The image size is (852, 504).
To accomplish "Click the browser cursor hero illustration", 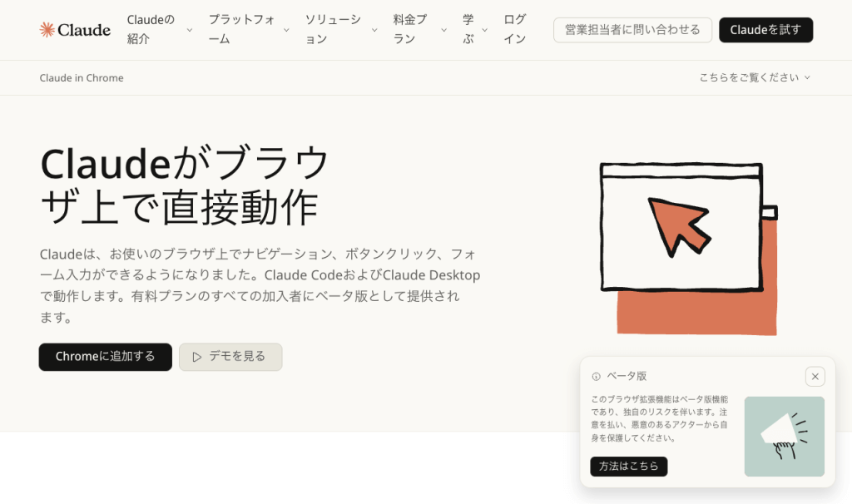I will click(x=688, y=248).
